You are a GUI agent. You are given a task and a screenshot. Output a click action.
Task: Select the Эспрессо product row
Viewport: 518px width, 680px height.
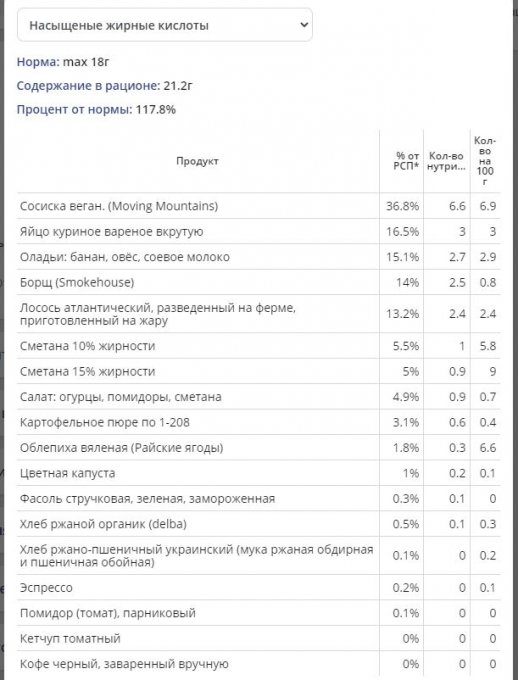pos(259,588)
